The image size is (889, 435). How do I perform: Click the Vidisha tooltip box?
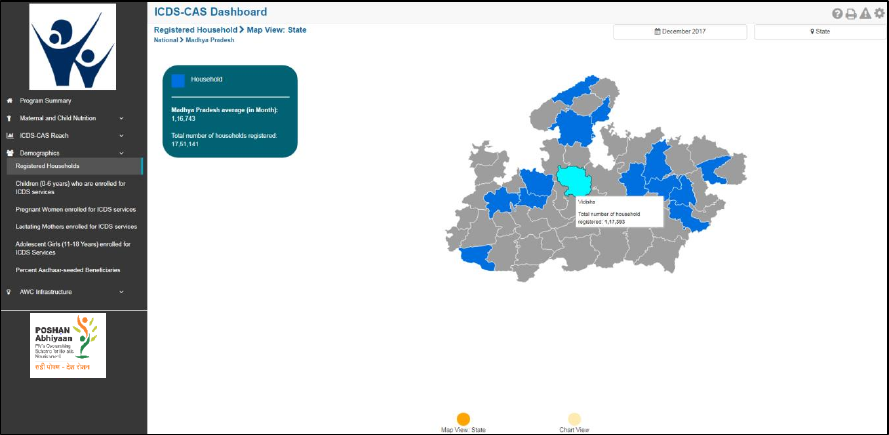(x=619, y=212)
